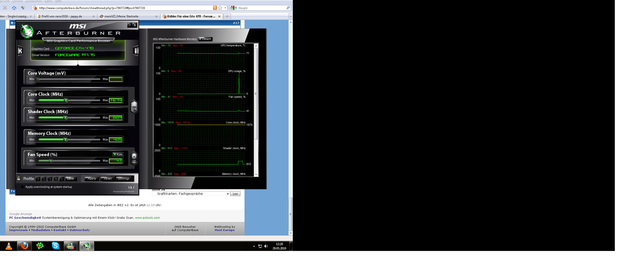This screenshot has height=258, width=644.
Task: Reset Afterburner settings to default
Action: (108, 179)
